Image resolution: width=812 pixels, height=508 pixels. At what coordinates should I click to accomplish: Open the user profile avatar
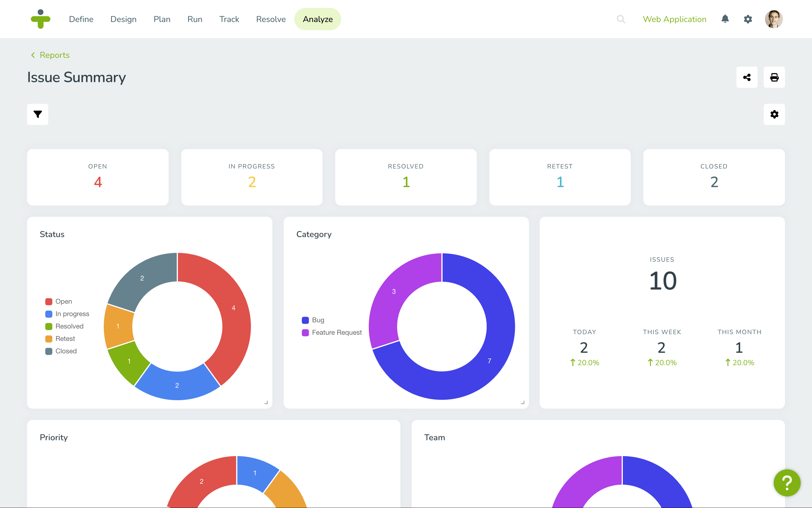(x=773, y=19)
